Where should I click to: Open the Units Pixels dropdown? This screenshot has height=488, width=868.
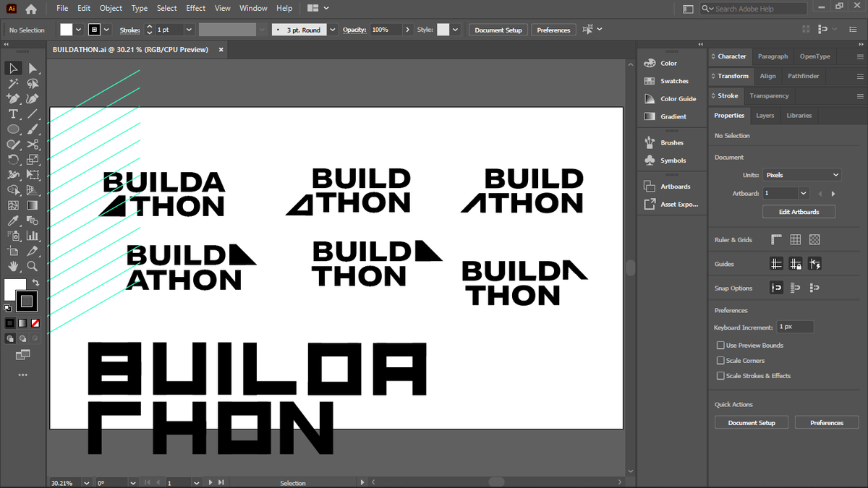(x=802, y=175)
